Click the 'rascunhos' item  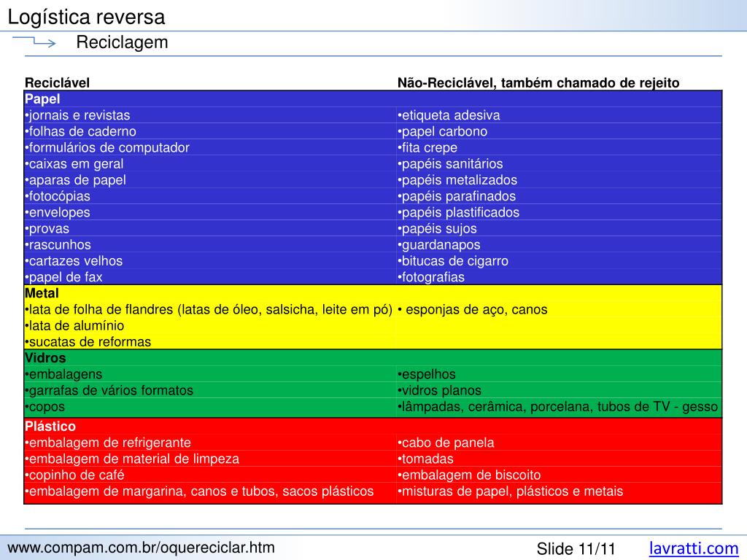[58, 245]
